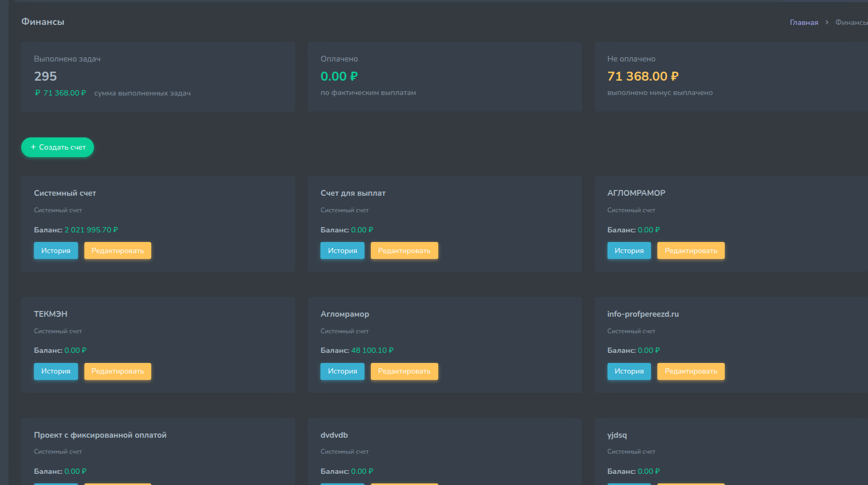Screen dimensions: 868x485
Task: Open История for Счет для выплат
Action: coord(342,250)
